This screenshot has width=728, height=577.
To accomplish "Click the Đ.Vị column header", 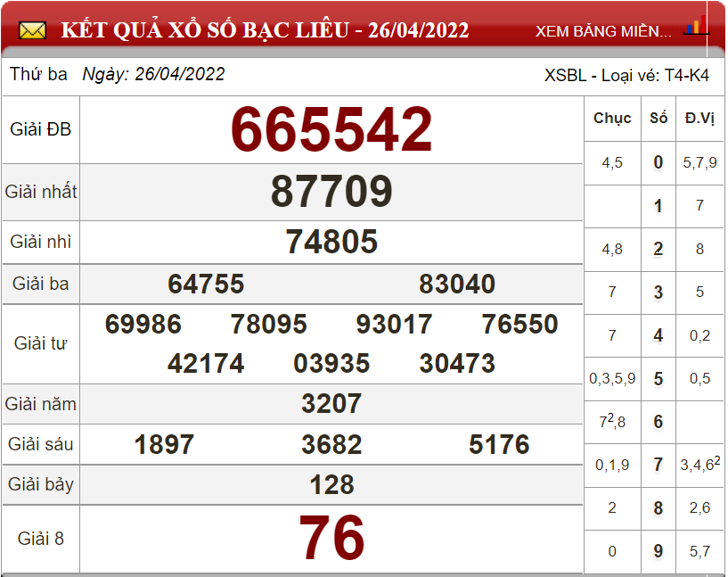I will coord(699,118).
